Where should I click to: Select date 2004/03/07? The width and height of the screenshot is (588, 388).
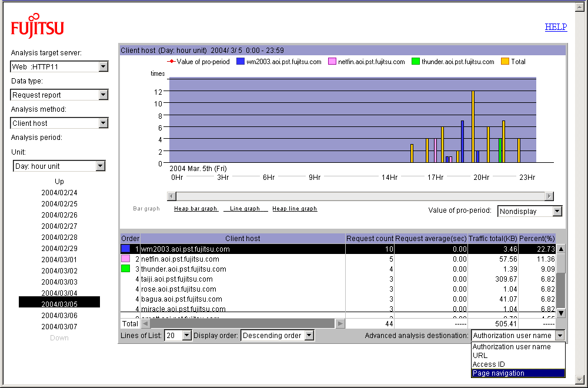(x=59, y=326)
